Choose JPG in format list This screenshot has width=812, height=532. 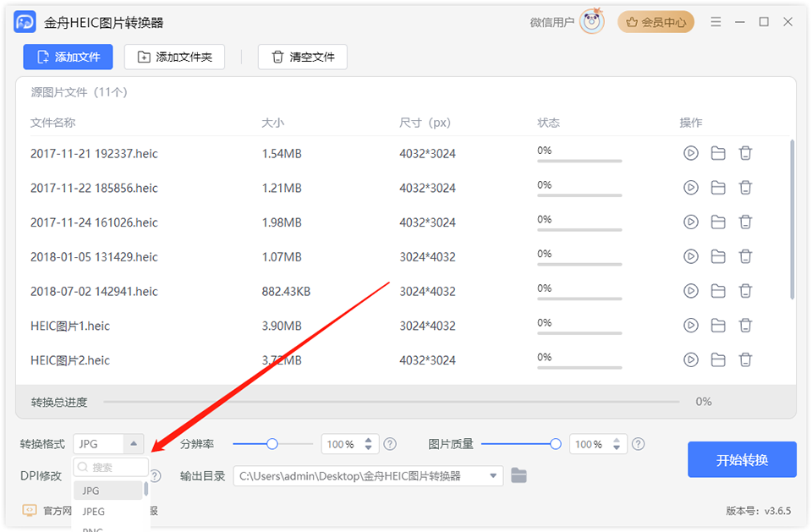(107, 491)
